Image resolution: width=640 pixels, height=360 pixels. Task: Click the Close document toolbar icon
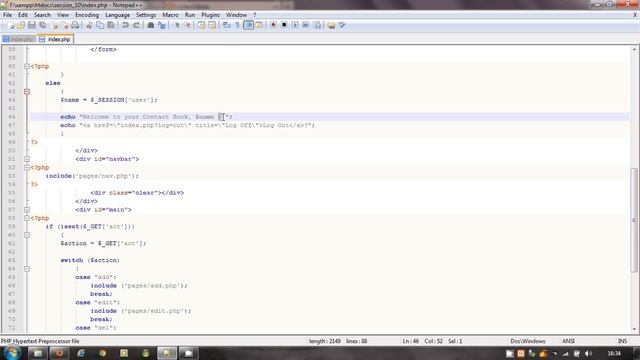point(53,25)
